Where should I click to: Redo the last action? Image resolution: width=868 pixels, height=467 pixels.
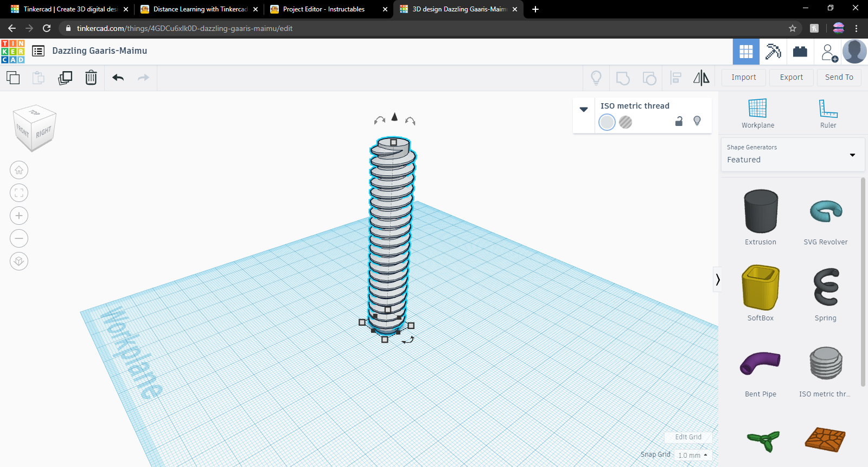click(143, 78)
